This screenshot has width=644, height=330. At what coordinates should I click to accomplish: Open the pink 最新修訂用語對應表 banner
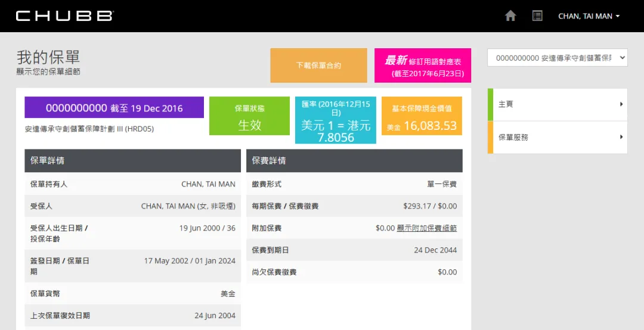[x=423, y=66]
